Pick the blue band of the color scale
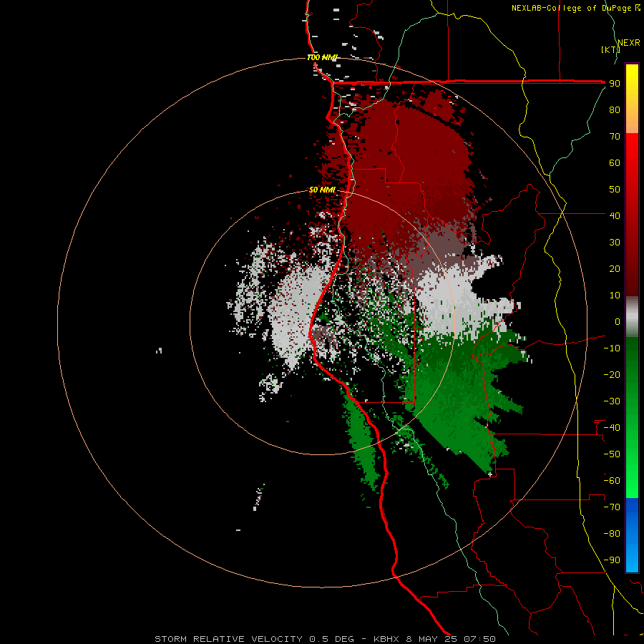644x644 pixels. click(632, 535)
